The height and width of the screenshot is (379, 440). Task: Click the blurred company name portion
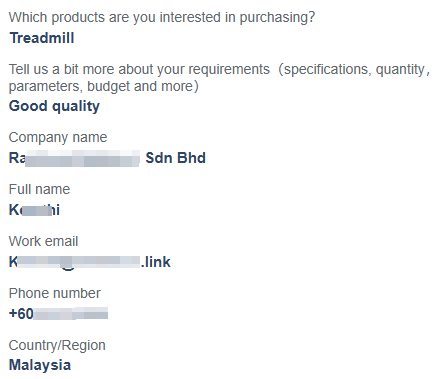[x=82, y=158]
